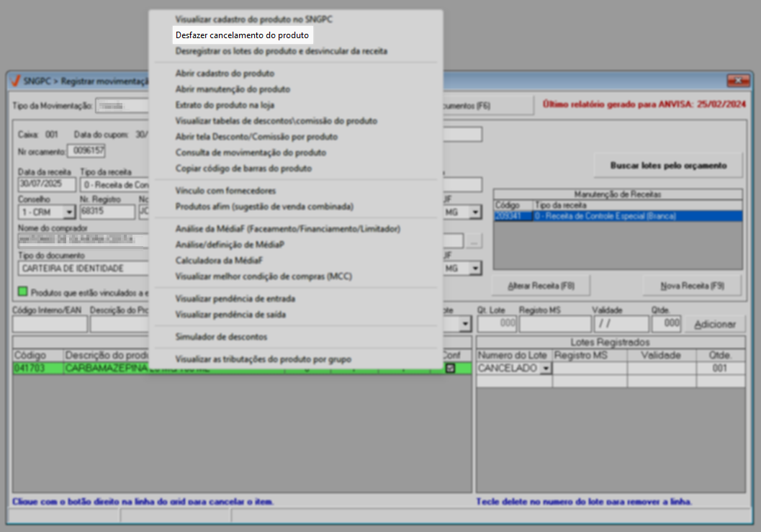Click 'Copiar código de barras do produto'
Screen dimensions: 761x532
(243, 168)
